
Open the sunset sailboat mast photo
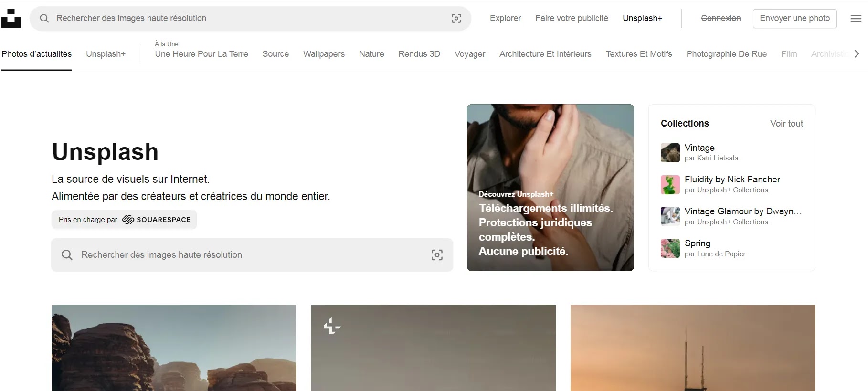(693, 348)
